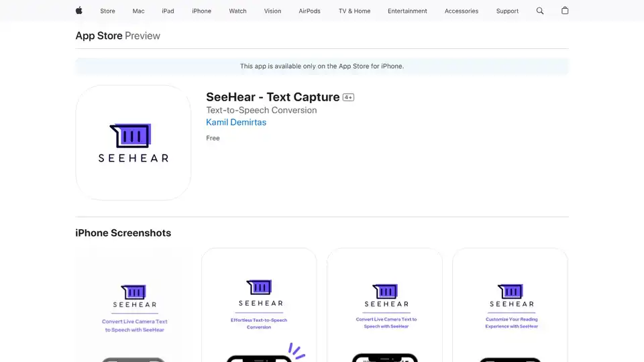The height and width of the screenshot is (362, 644).
Task: Open the Customize Your Reading Experience screenshot
Action: [511, 305]
